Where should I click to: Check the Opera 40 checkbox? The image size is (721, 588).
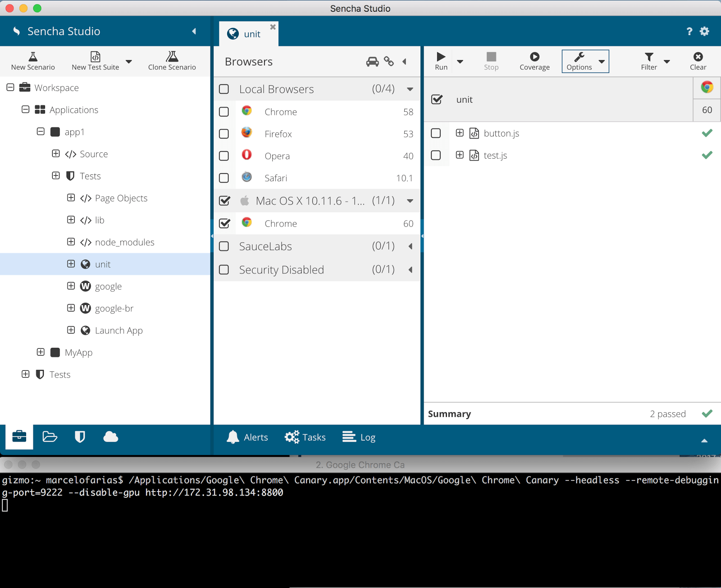tap(224, 156)
